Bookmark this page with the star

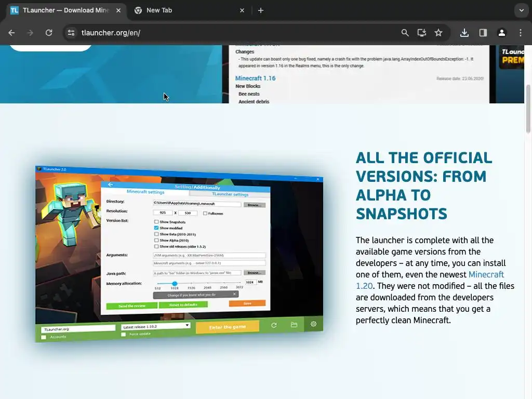point(438,33)
